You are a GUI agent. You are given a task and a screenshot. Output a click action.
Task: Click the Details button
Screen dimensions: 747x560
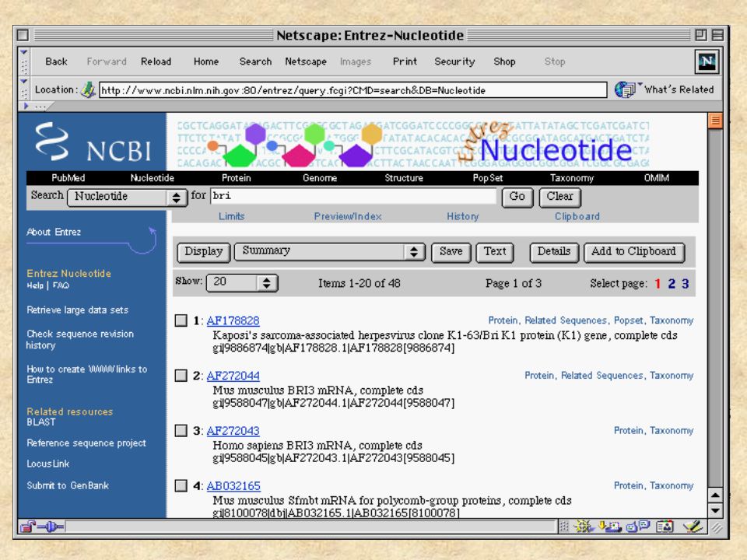click(x=554, y=252)
